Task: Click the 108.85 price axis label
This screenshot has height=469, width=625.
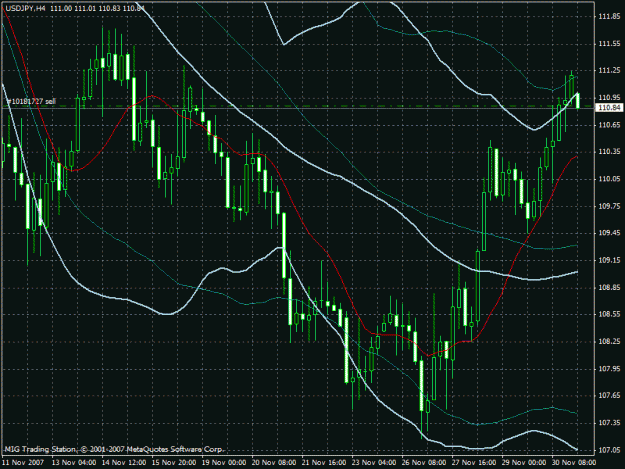Action: (x=609, y=287)
